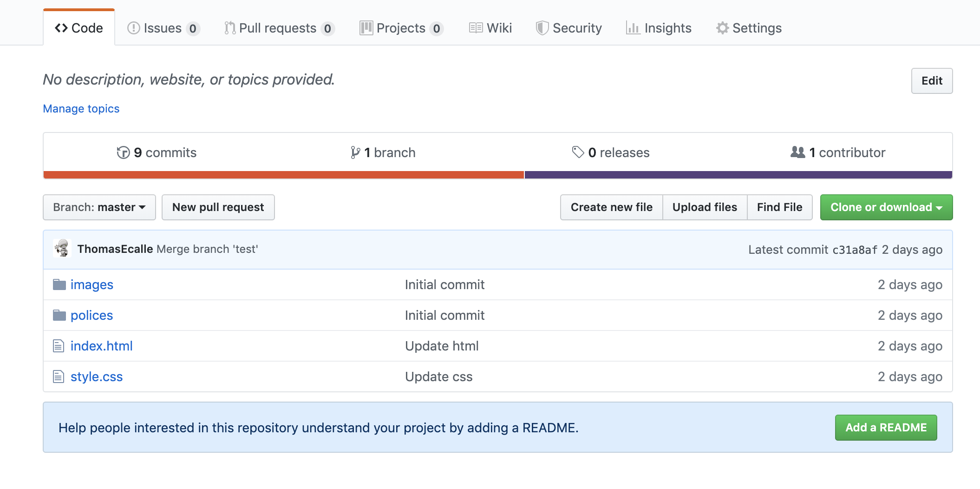This screenshot has height=489, width=980.
Task: Open the Wiki tab
Action: point(490,28)
